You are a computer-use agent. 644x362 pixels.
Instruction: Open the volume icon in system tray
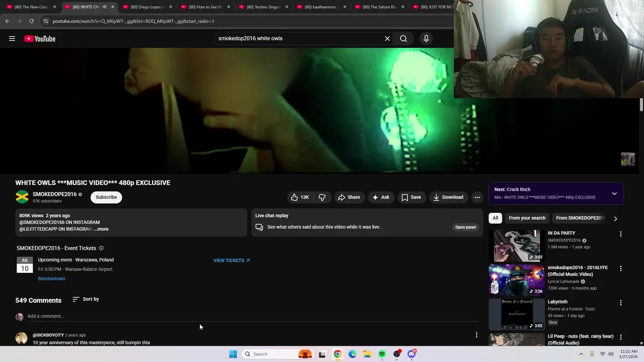click(611, 354)
